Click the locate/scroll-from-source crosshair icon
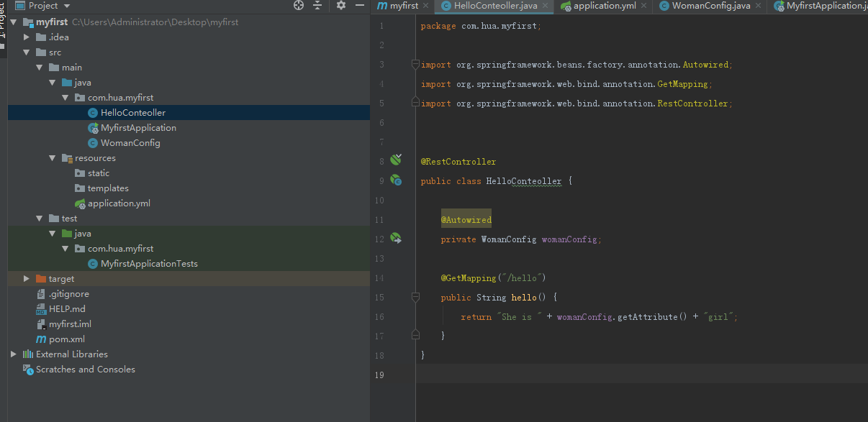 point(299,5)
